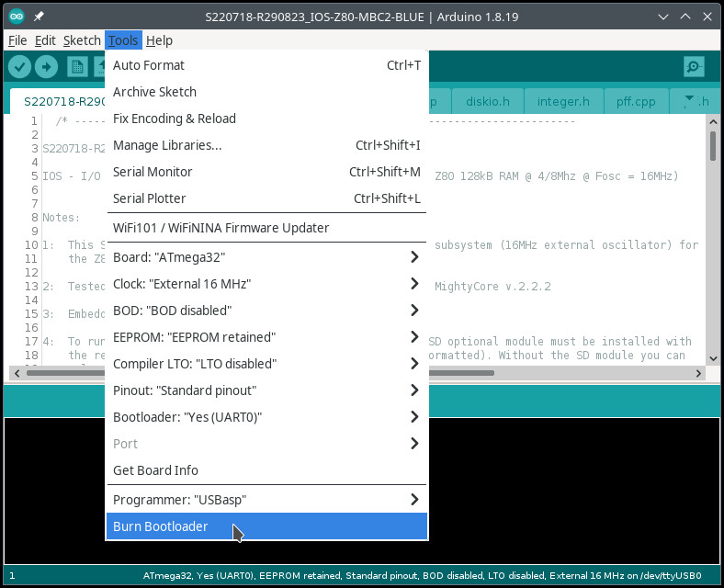Select Auto Format in Tools menu
Viewport: 724px width, 588px height.
(266, 65)
